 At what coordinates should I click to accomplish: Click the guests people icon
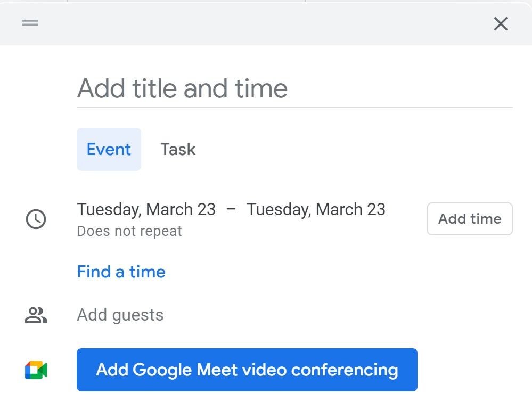point(36,315)
